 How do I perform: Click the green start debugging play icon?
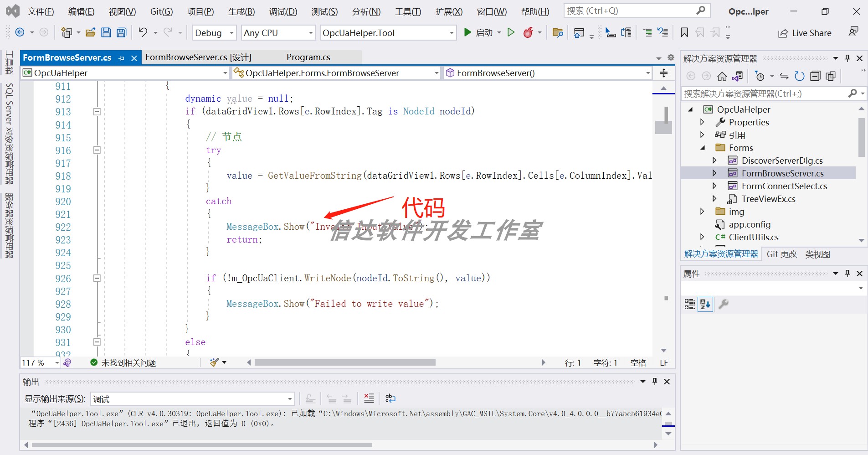coord(467,32)
